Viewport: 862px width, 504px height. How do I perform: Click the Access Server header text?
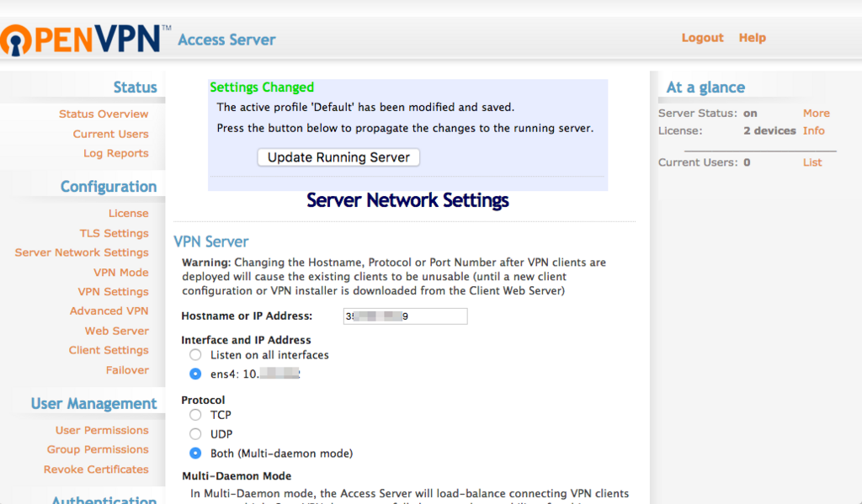click(226, 40)
